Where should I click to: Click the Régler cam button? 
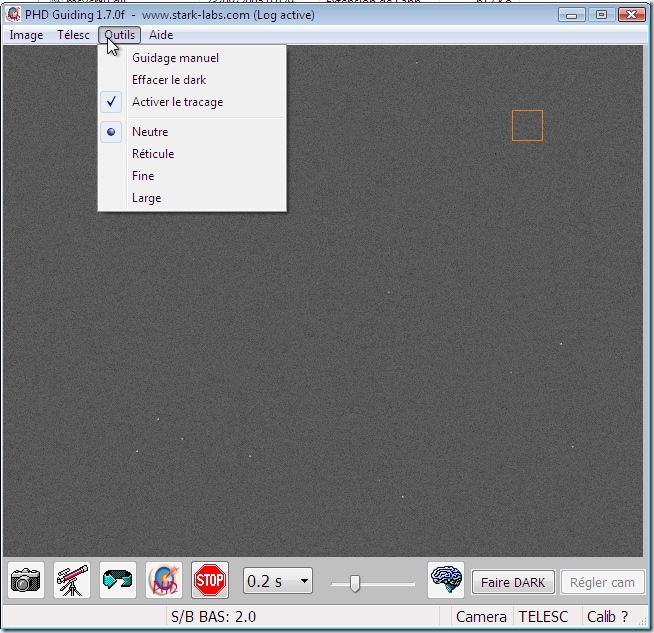602,582
